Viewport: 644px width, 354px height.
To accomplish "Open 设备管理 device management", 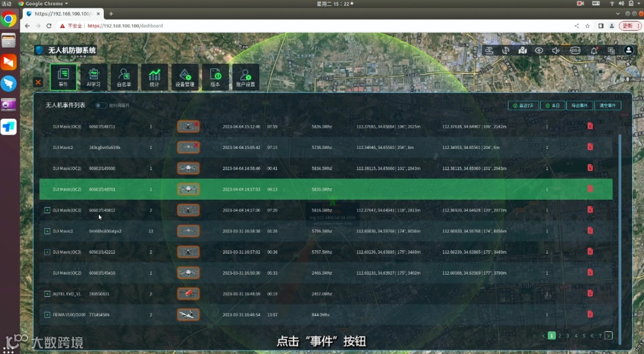I will (185, 77).
